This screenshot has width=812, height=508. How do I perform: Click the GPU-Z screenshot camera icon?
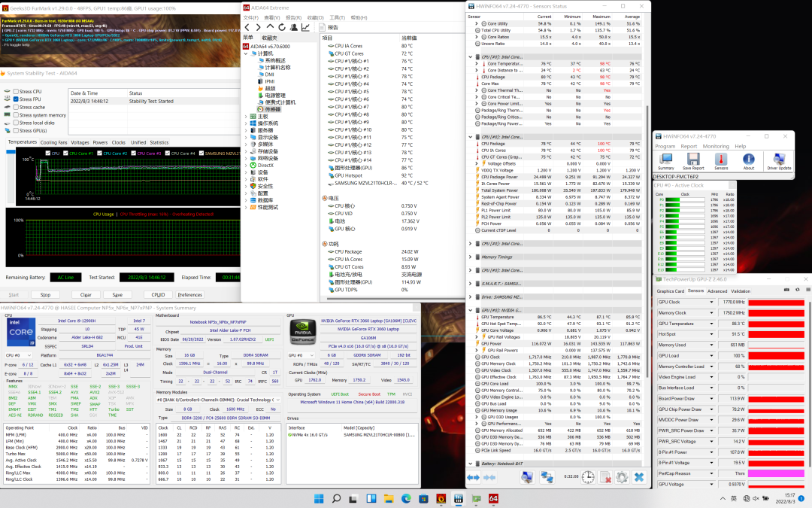[786, 290]
